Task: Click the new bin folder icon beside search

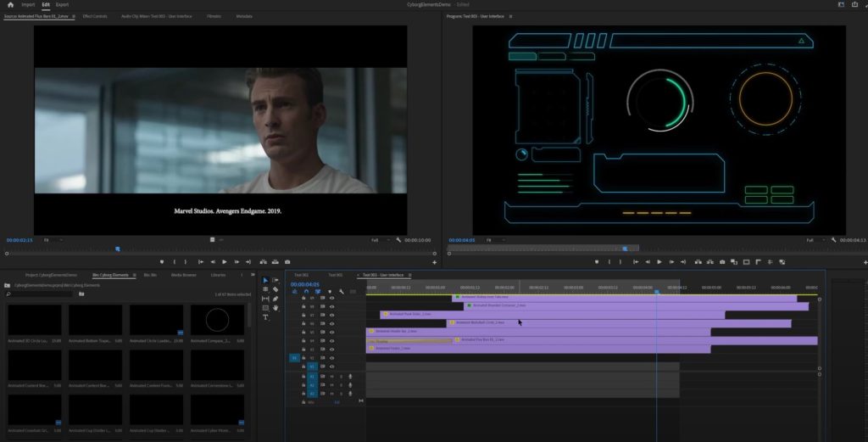Action: tap(81, 294)
